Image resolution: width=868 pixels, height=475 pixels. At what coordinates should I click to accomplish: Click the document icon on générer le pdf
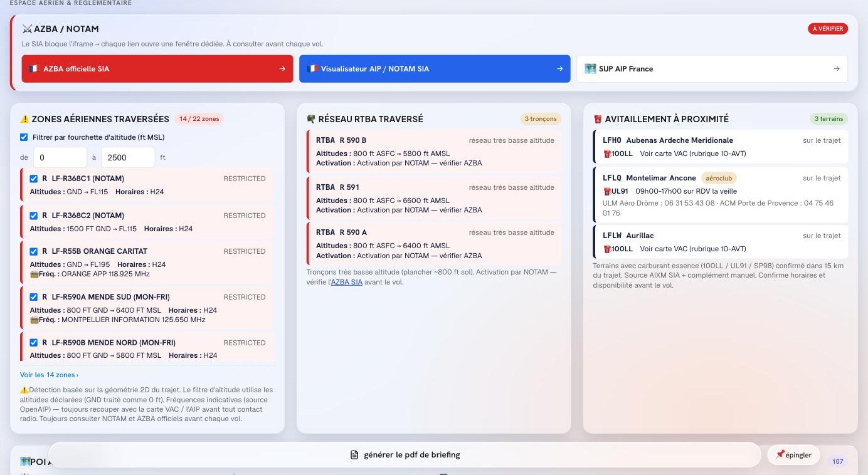point(354,455)
